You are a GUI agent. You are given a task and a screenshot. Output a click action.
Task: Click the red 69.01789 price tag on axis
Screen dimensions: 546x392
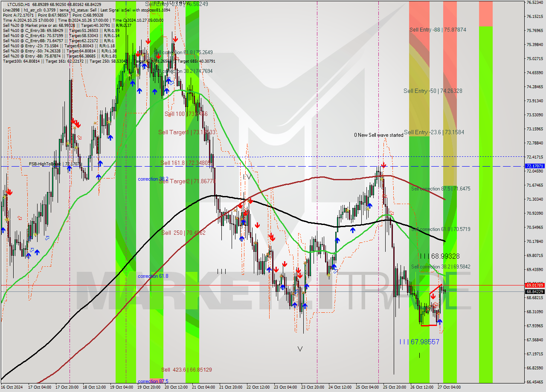534,285
